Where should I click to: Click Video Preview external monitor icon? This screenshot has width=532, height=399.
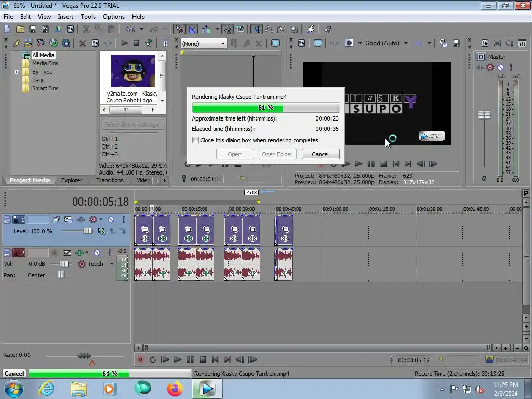click(x=317, y=43)
